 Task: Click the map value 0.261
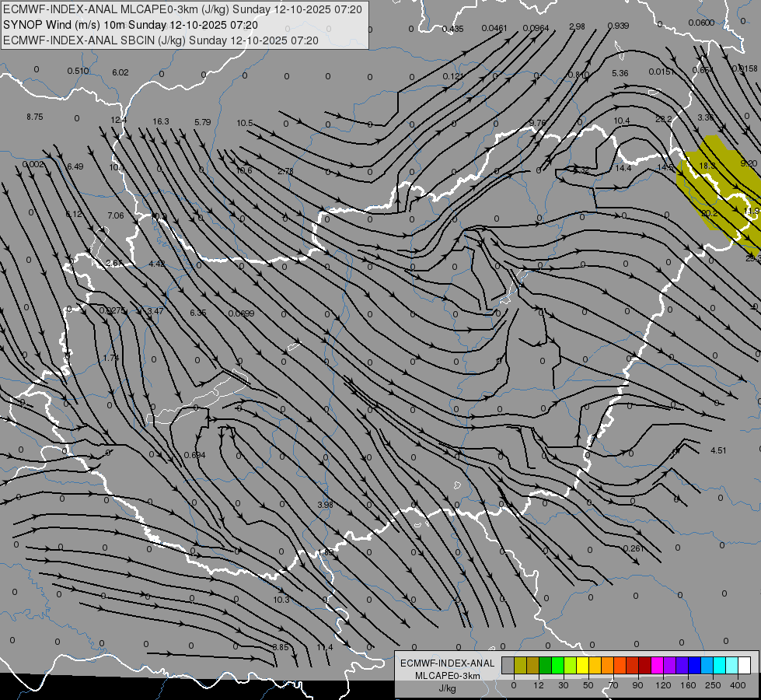click(634, 548)
